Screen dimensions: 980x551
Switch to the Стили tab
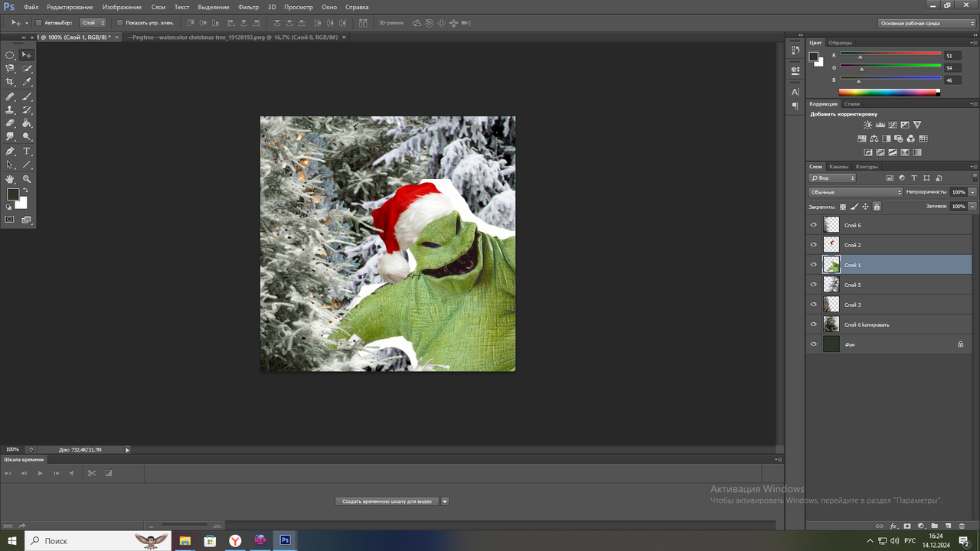point(852,103)
